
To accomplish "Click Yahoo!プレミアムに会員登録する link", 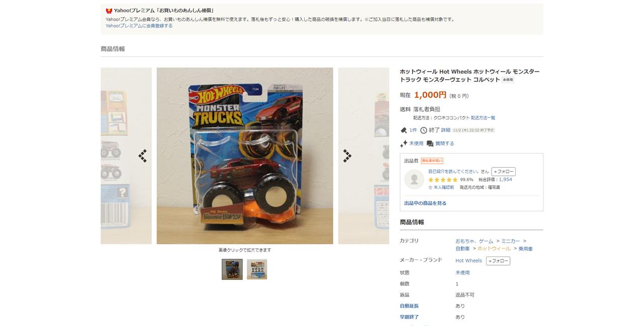I will 139,26.
